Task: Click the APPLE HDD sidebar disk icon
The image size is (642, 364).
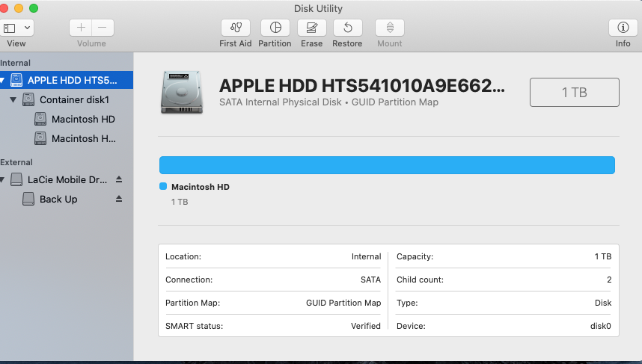Action: (x=16, y=80)
